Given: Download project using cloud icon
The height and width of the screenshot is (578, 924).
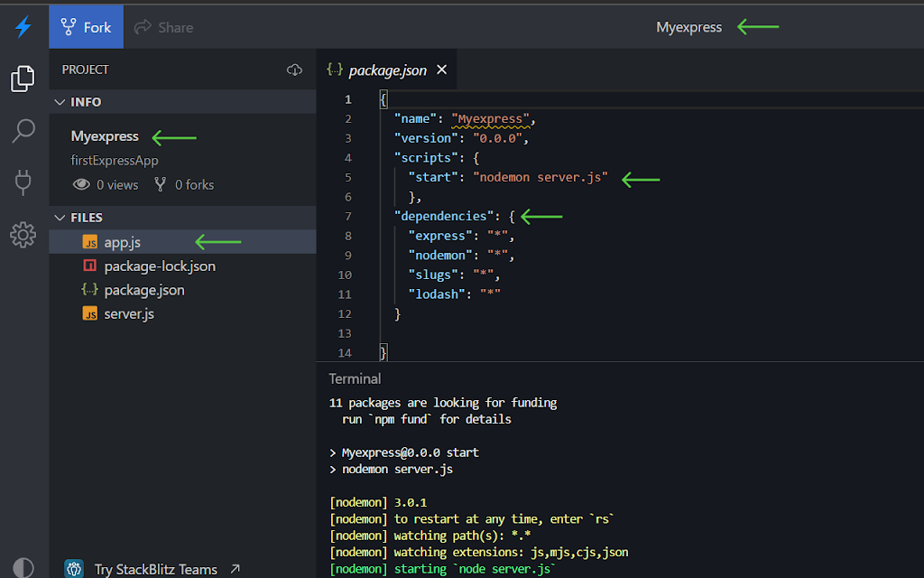Looking at the screenshot, I should (x=295, y=70).
